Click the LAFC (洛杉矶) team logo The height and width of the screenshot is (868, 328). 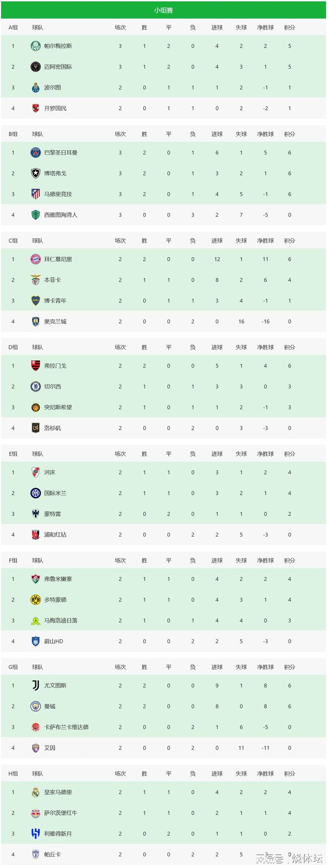coord(35,428)
